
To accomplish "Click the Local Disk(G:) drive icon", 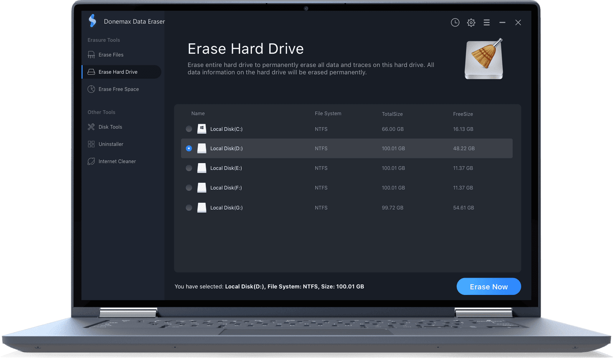I will tap(201, 208).
